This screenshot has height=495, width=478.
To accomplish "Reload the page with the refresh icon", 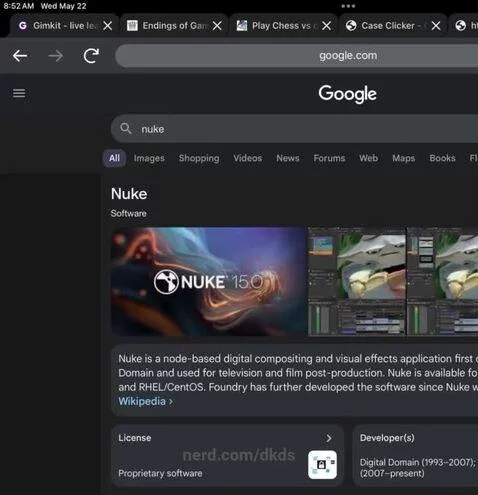I will coord(91,56).
